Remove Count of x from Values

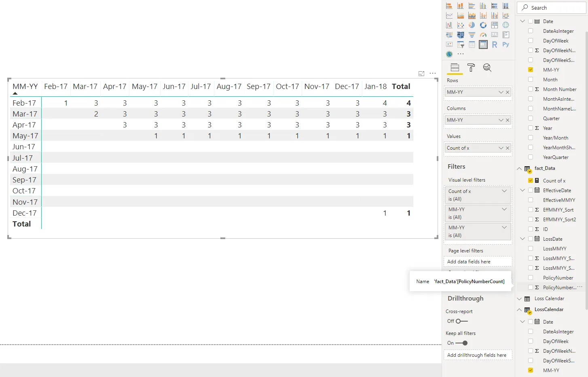508,148
